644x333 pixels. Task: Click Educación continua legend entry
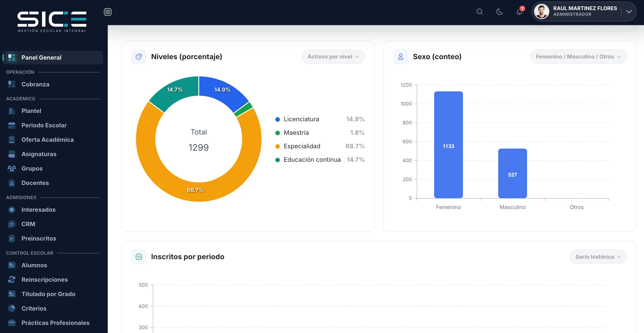tap(320, 160)
